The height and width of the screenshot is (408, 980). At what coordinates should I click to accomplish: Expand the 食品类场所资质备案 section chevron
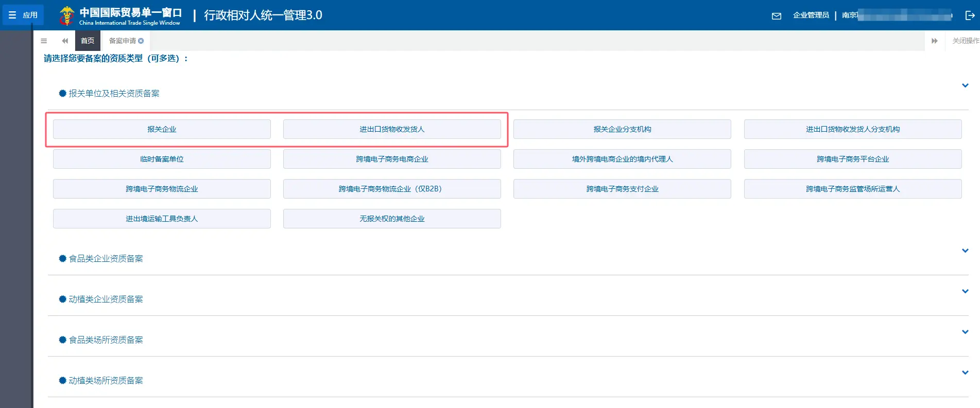965,332
